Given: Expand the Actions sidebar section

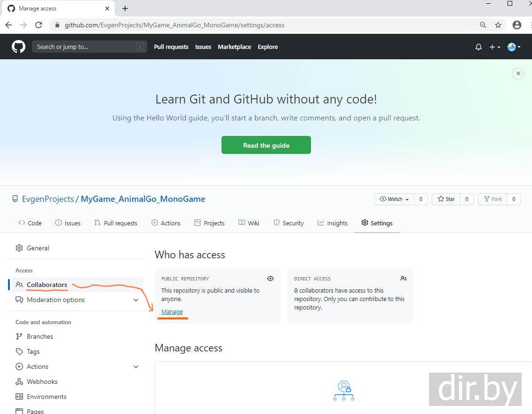Looking at the screenshot, I should (136, 367).
